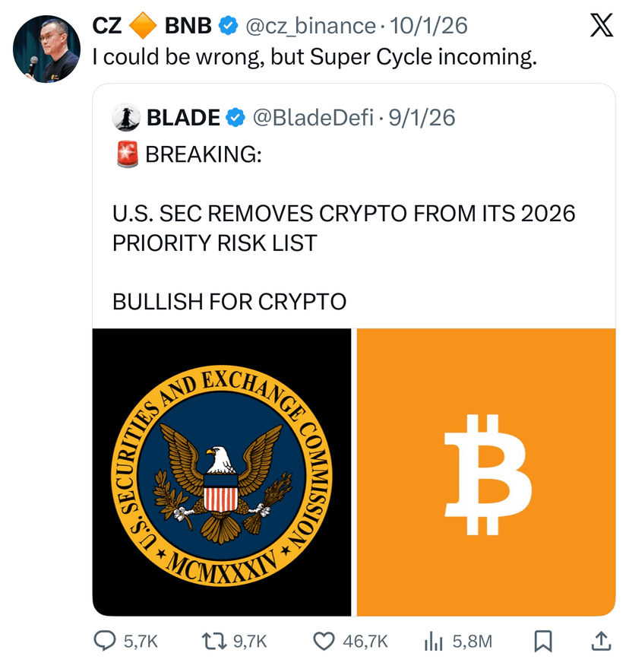The height and width of the screenshot is (672, 629).
Task: Click the BLADE display name
Action: (x=183, y=118)
